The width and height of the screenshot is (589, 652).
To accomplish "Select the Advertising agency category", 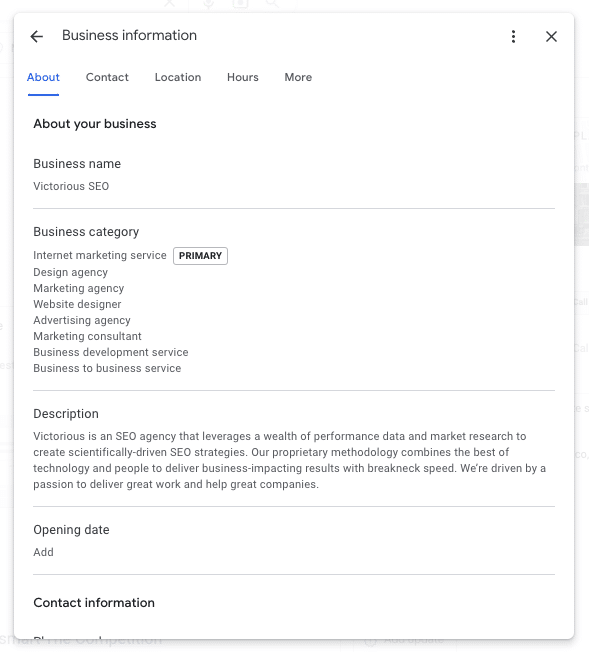I will click(82, 320).
